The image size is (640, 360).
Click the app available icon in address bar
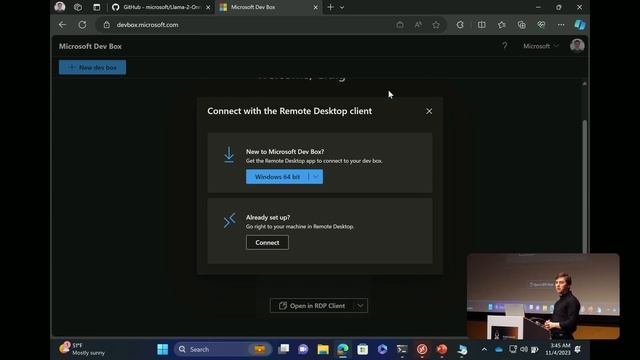coord(400,25)
